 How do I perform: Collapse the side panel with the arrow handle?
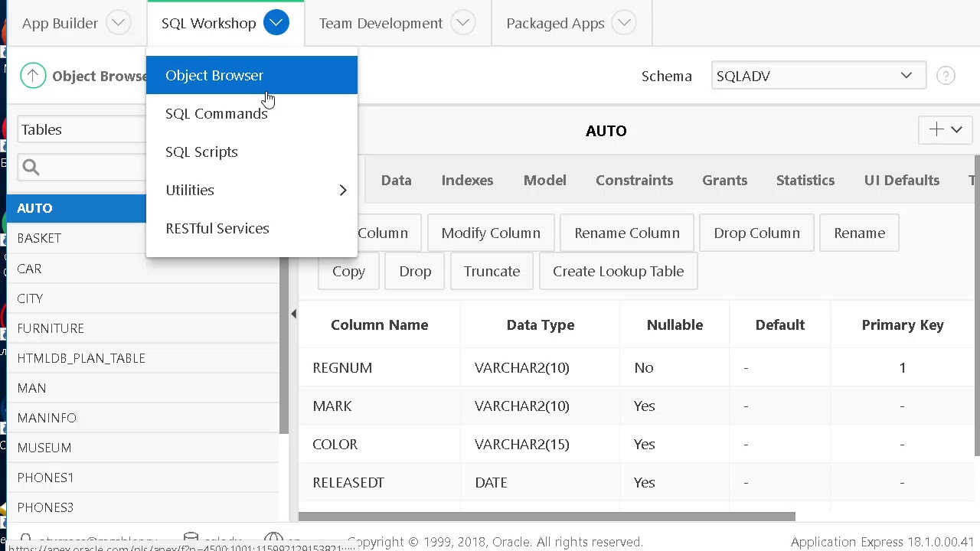[x=293, y=314]
